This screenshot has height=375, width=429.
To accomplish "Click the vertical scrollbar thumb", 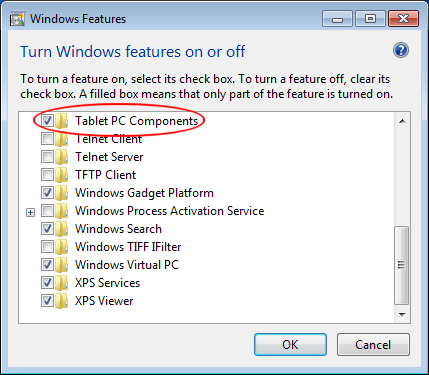I will tap(402, 265).
